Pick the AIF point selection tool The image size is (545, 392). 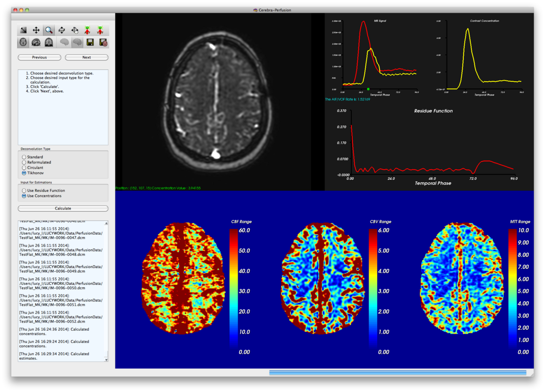87,30
